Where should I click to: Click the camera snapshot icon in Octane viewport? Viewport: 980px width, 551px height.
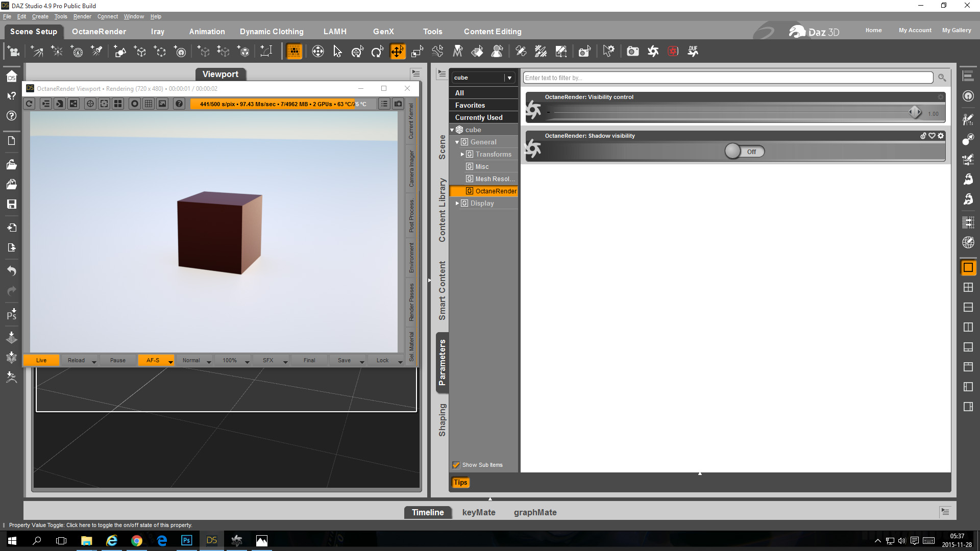click(x=398, y=104)
